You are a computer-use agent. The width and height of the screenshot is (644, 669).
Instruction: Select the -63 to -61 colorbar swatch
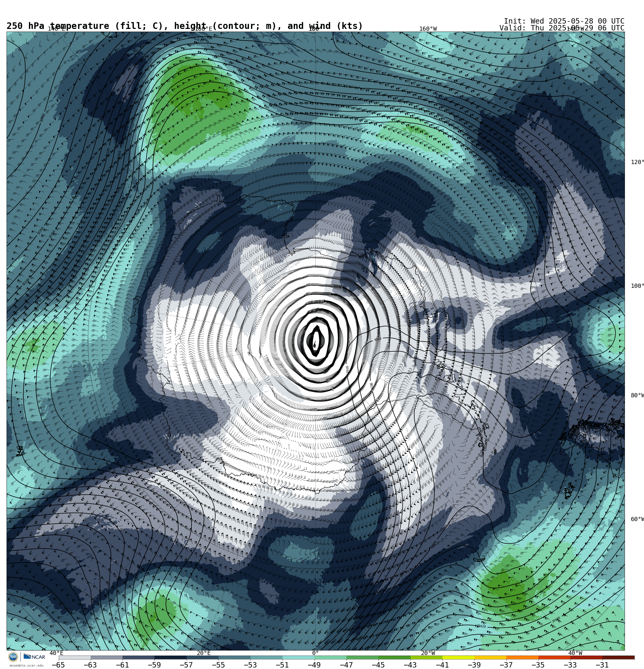[107, 657]
